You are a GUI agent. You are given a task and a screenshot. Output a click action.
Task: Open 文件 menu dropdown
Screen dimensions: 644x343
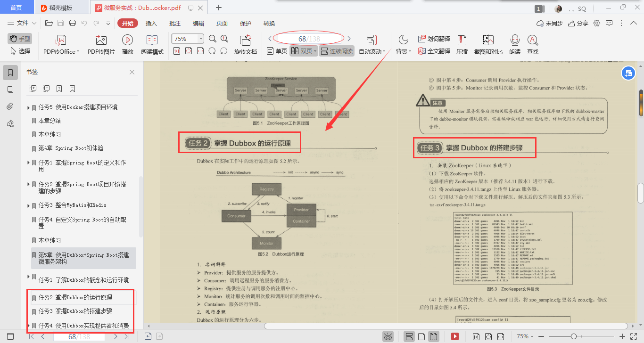22,23
